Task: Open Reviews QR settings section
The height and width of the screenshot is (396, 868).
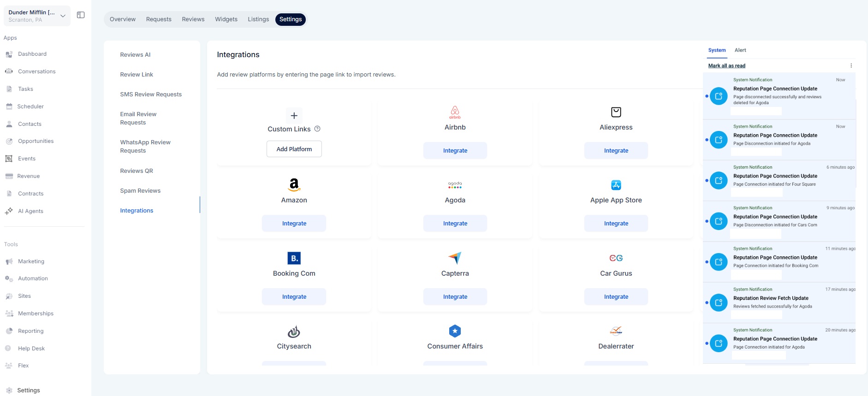Action: [137, 171]
